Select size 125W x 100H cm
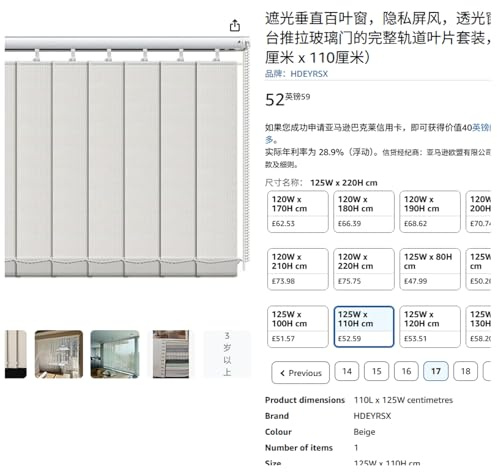This screenshot has height=472, width=497. coord(298,327)
